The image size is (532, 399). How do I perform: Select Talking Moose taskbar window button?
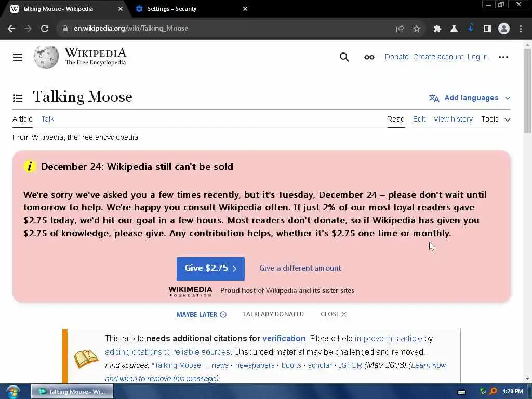tap(72, 392)
